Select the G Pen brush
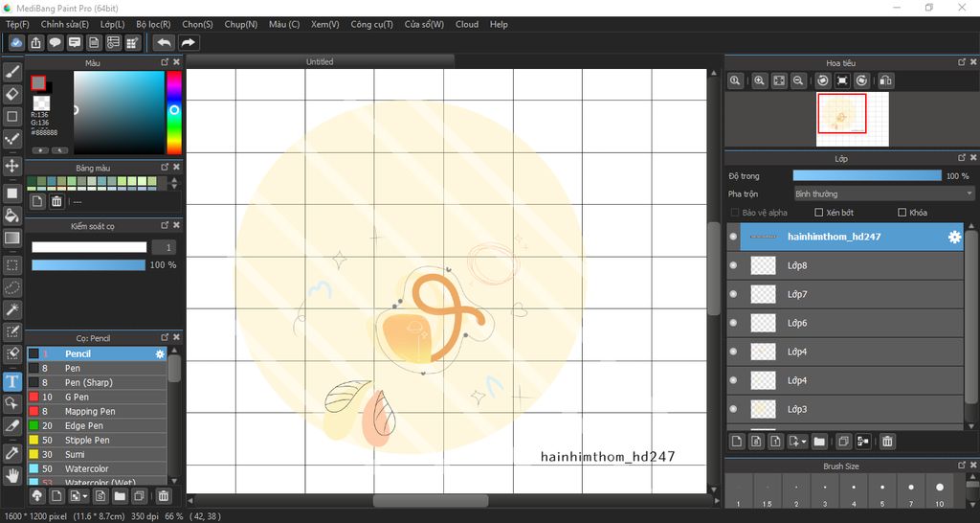Screen dimensions: 980x523 click(97, 397)
